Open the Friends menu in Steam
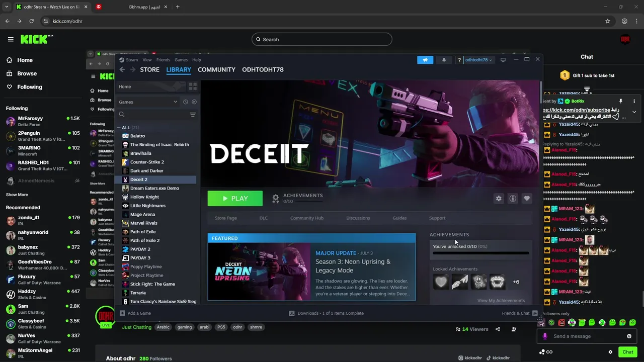Viewport: 644px width, 362px height. pos(163,60)
